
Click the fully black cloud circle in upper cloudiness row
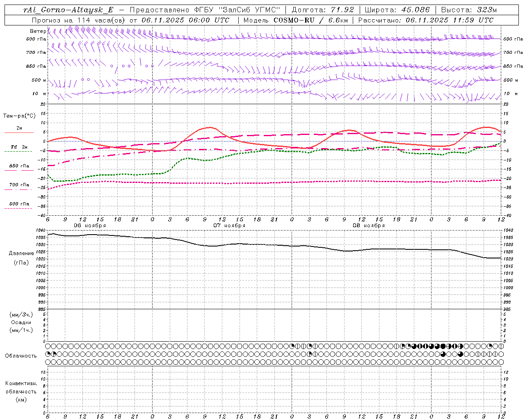pos(443,346)
